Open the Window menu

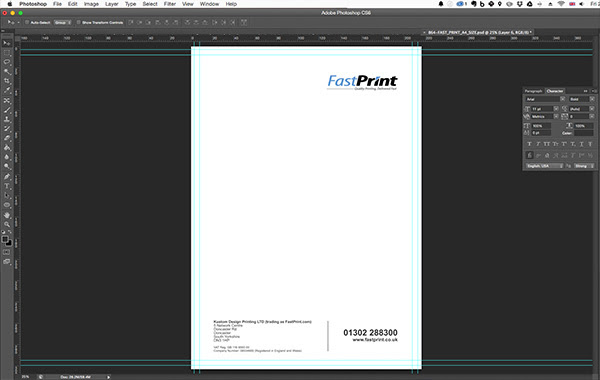point(209,4)
